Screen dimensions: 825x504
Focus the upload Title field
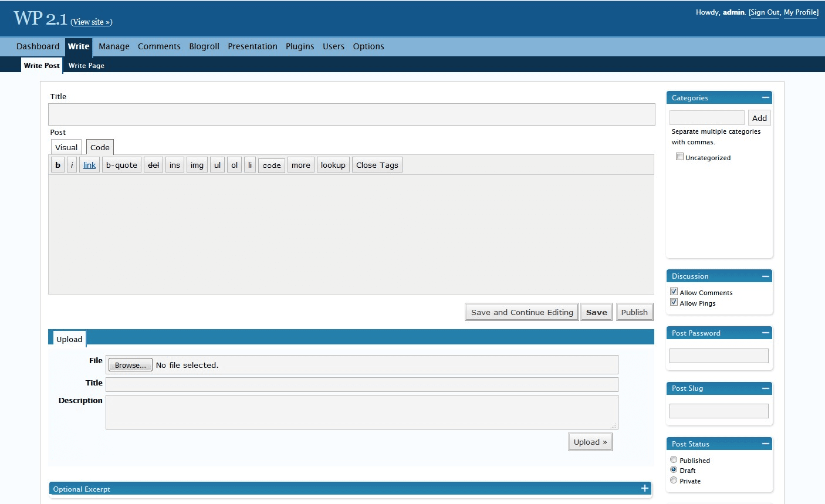coord(362,384)
